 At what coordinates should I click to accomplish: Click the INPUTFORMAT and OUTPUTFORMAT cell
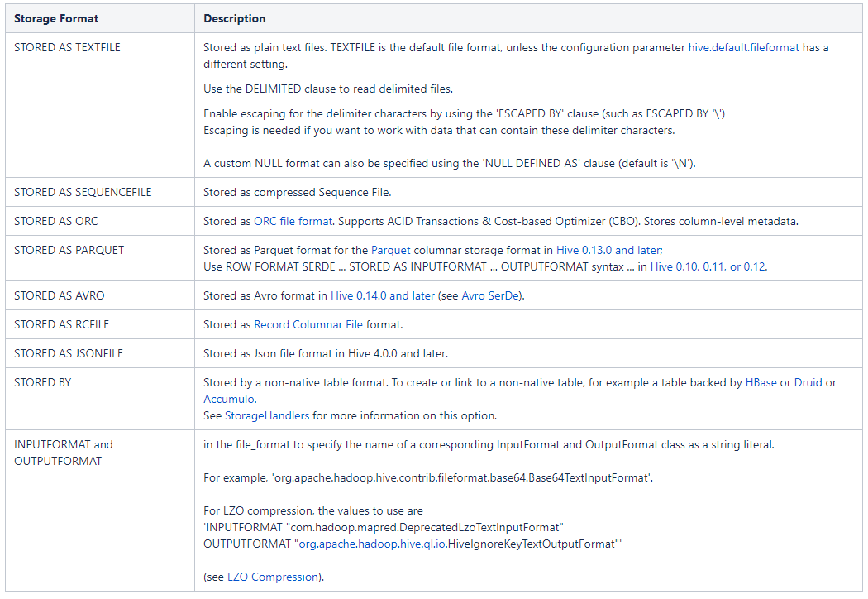pyautogui.click(x=100, y=510)
